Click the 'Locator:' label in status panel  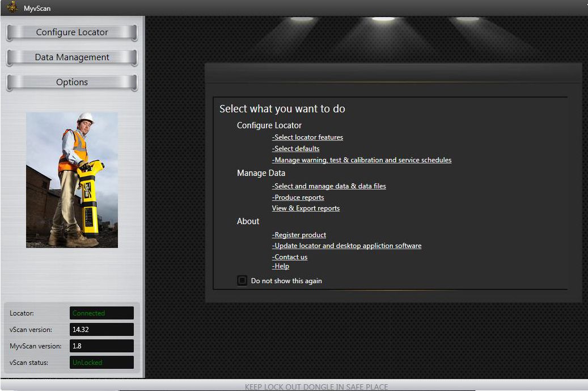(22, 313)
